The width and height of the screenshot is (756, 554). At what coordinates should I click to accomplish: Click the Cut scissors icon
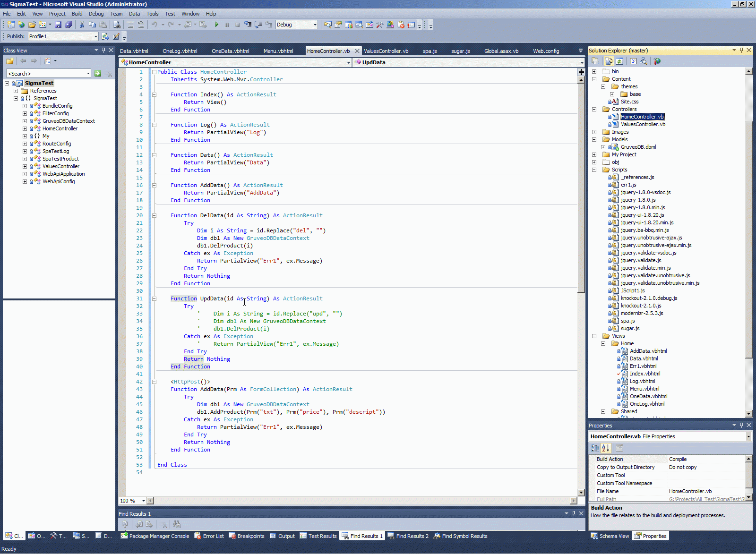point(82,25)
